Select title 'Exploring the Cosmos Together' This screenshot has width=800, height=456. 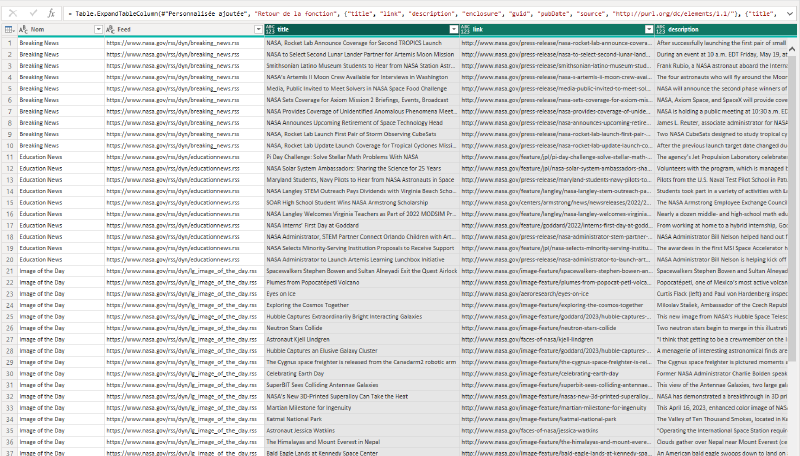pos(362,305)
